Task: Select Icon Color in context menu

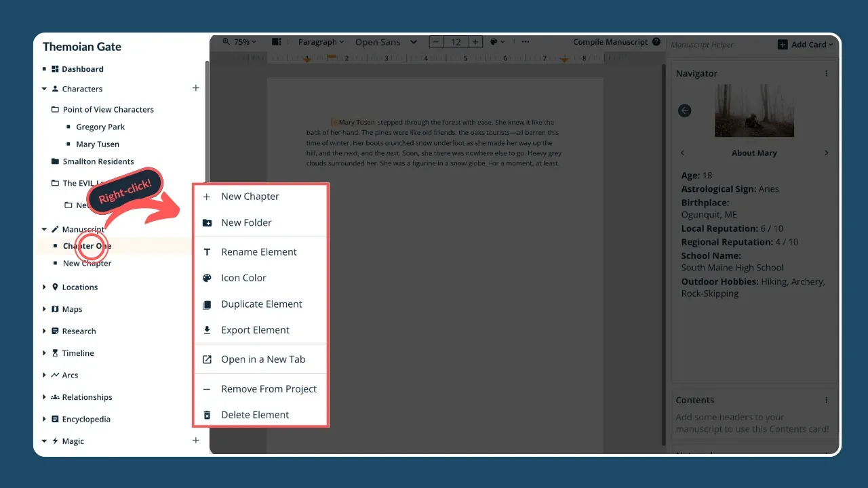Action: (x=243, y=278)
